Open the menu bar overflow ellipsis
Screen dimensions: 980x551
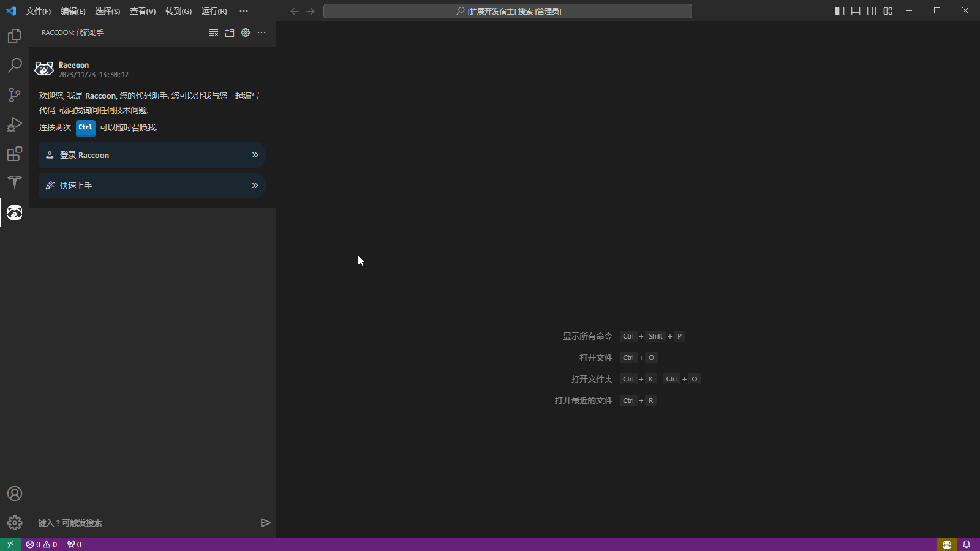(x=244, y=11)
